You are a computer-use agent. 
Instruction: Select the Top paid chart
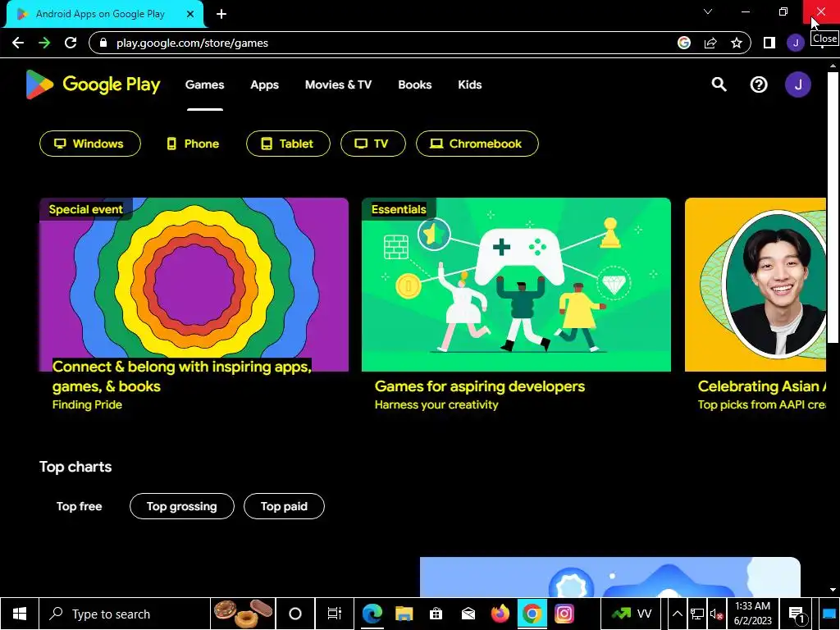pos(284,506)
